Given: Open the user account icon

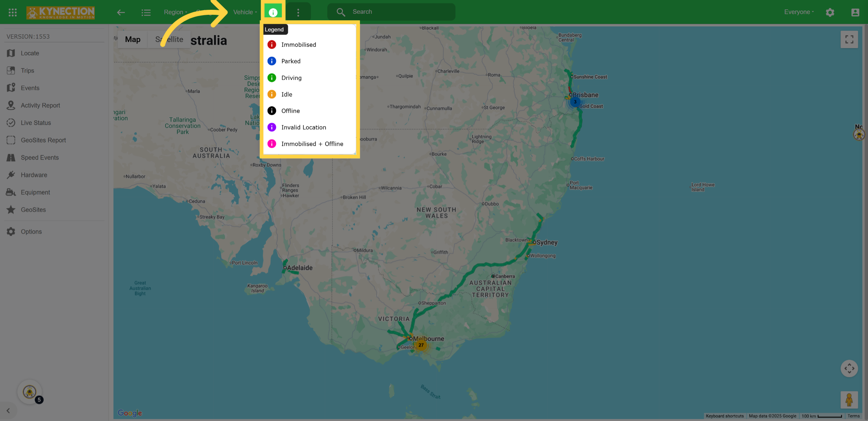Looking at the screenshot, I should pos(855,12).
